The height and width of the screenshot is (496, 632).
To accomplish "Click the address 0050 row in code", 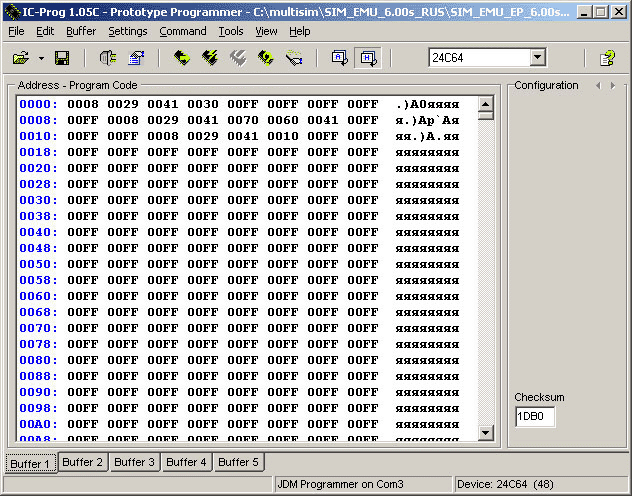I will tap(38, 264).
